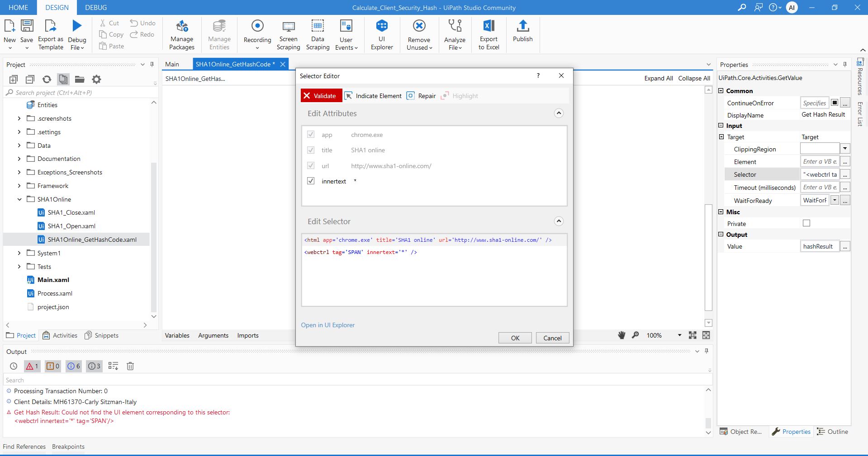Switch to the HOME ribbon tab
This screenshot has width=868, height=456.
pos(19,7)
